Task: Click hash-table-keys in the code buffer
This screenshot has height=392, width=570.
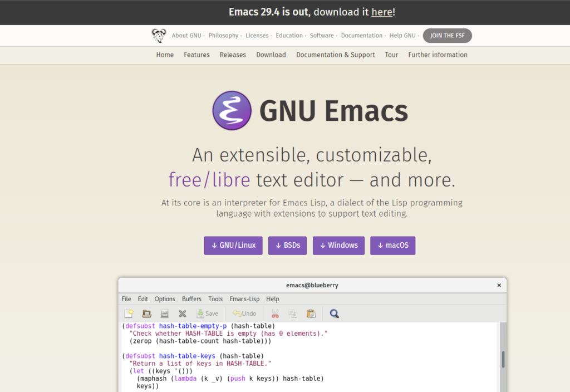Action: pos(187,356)
